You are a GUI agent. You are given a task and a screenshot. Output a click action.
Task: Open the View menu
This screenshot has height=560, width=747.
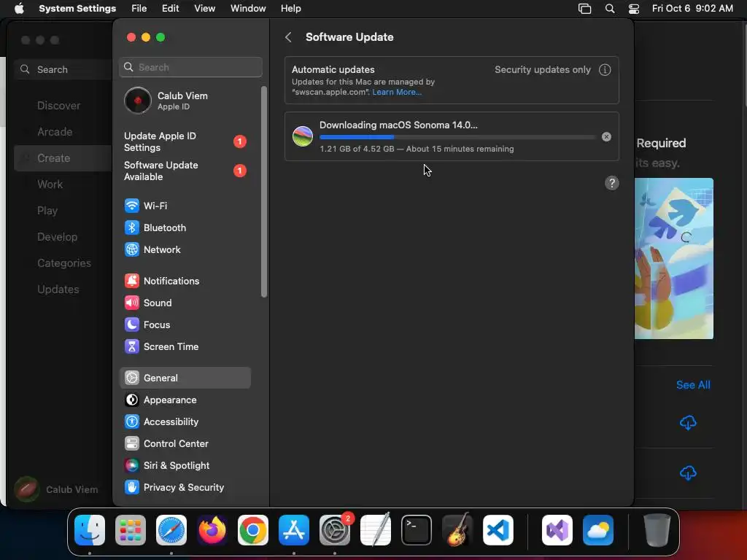[x=204, y=9]
